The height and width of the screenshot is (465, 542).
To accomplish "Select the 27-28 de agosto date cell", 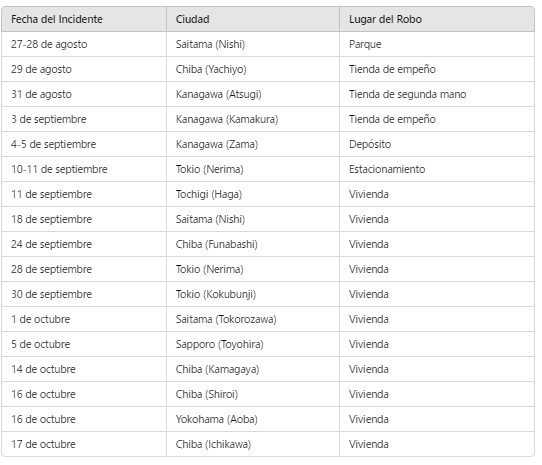I will 84,44.
